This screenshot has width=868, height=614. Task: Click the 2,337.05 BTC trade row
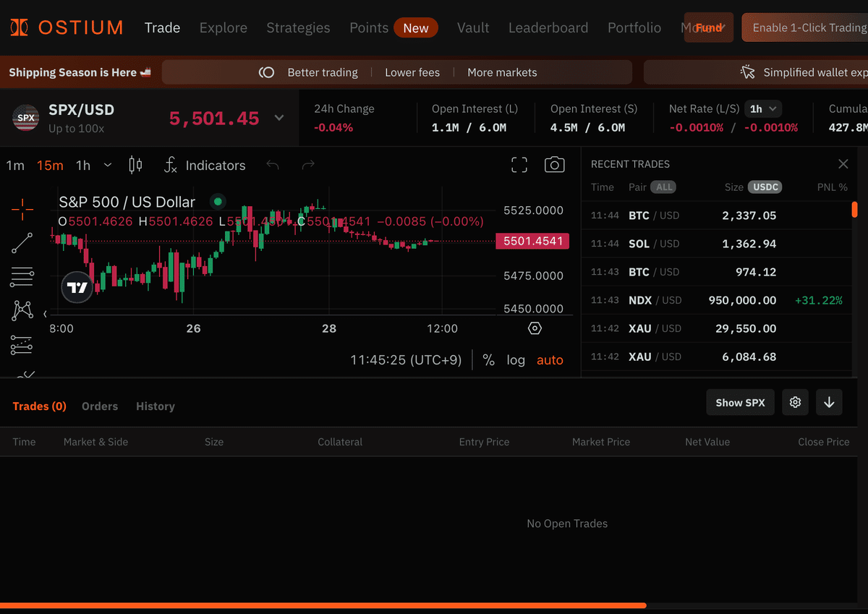(x=717, y=216)
